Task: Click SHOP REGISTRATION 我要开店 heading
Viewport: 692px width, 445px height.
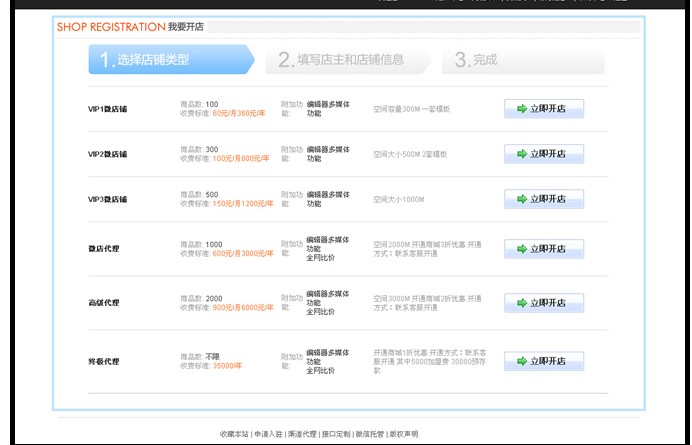Action: tap(130, 27)
